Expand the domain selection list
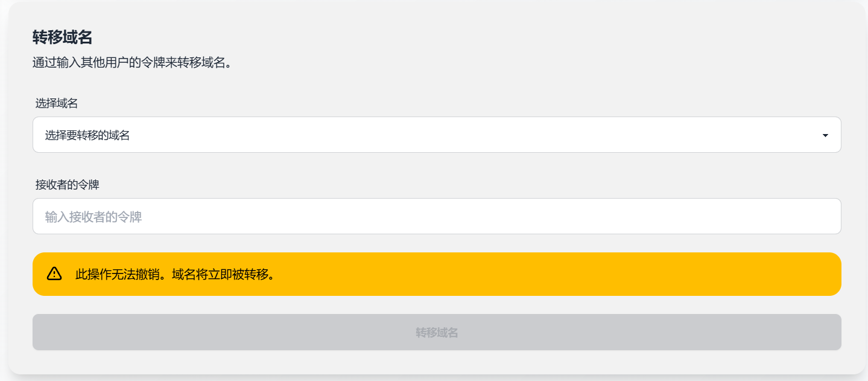Screen dimensions: 868x381 point(436,135)
